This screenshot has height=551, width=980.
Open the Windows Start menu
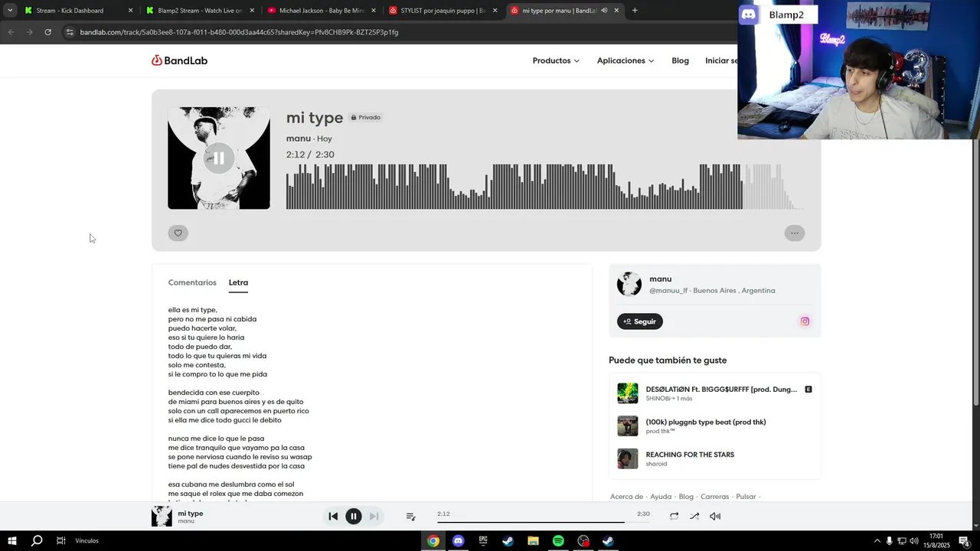[11, 541]
